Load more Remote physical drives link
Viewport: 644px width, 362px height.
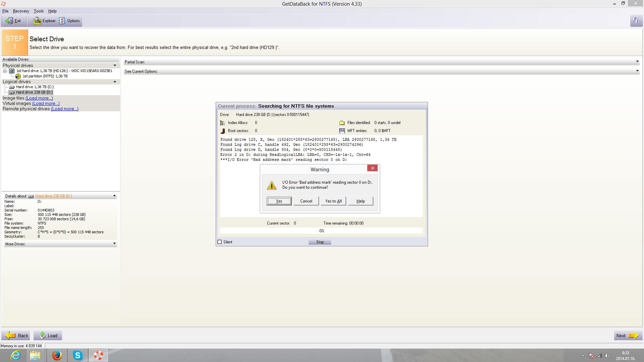65,109
